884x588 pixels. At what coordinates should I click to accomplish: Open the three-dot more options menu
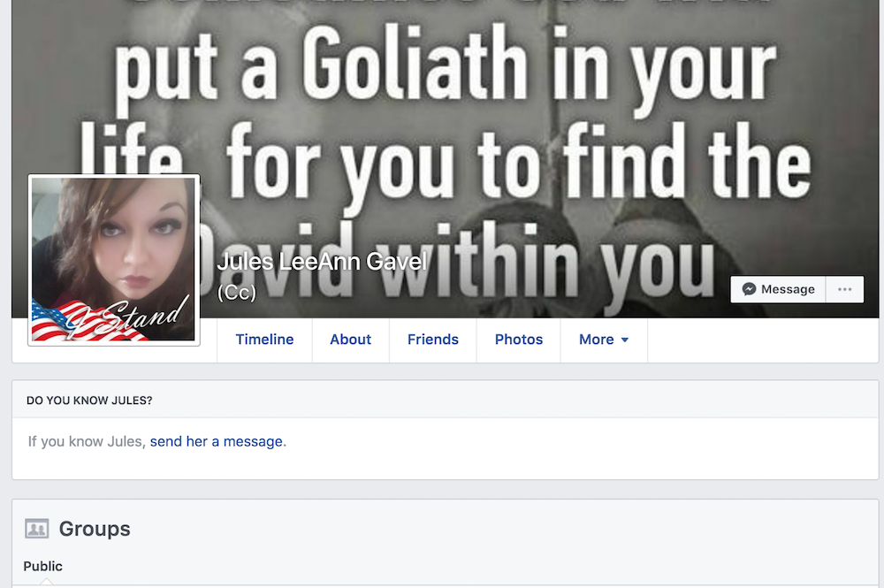[844, 289]
